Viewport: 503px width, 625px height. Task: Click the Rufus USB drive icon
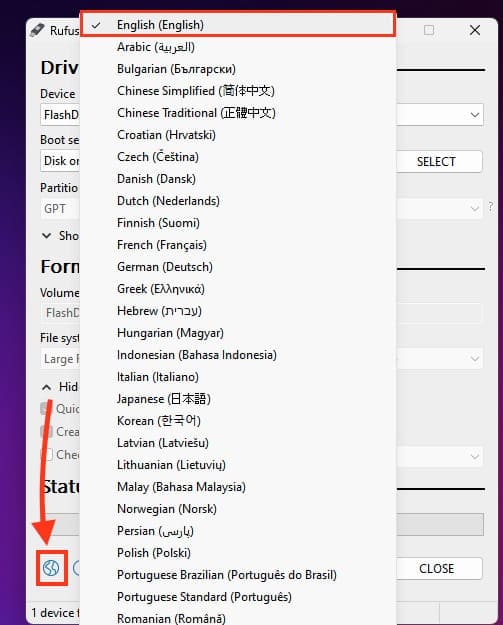(37, 30)
